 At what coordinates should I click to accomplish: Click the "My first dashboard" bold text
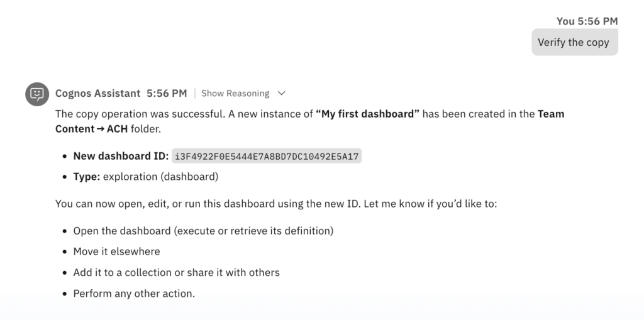point(368,114)
